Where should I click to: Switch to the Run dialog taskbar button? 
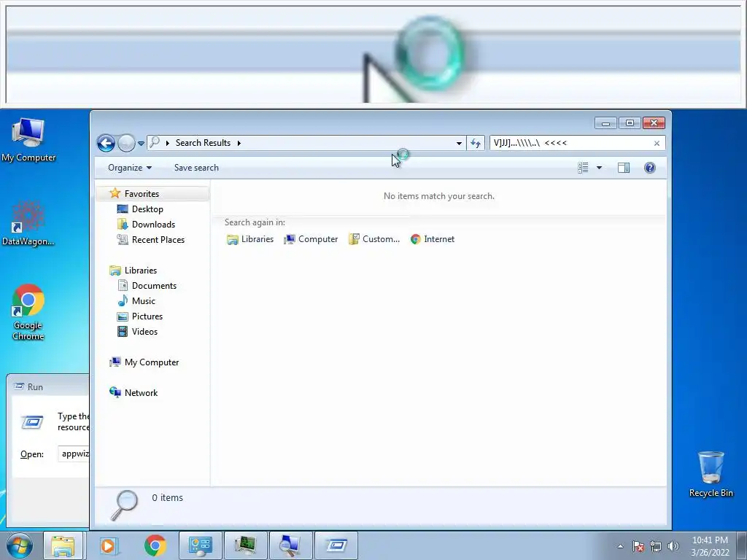point(336,545)
